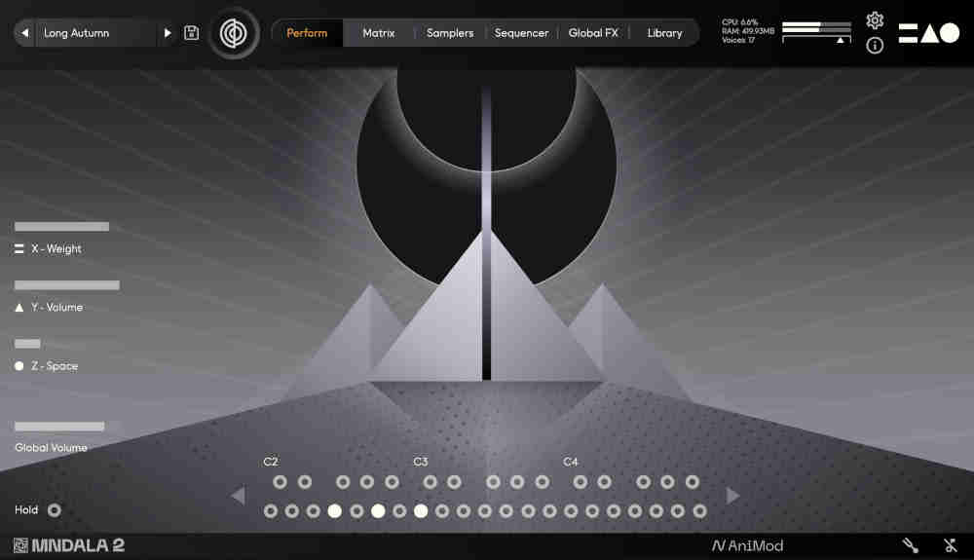Toggle the first lit white key on keyboard
The height and width of the screenshot is (560, 974).
pos(335,510)
